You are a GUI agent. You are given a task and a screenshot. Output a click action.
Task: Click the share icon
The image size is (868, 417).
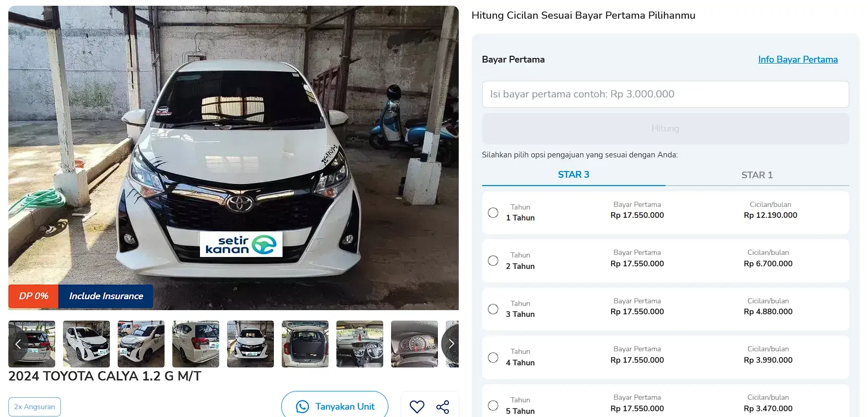click(443, 407)
